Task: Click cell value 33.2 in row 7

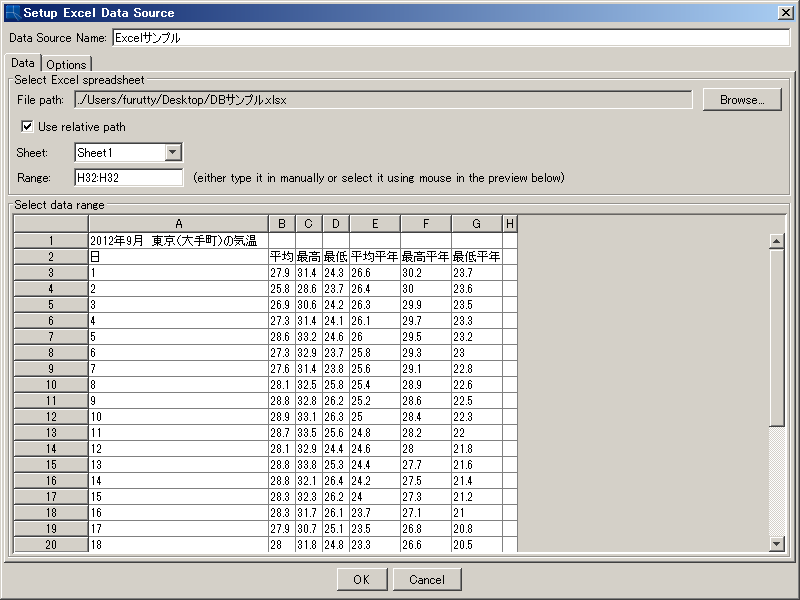Action: tap(309, 337)
